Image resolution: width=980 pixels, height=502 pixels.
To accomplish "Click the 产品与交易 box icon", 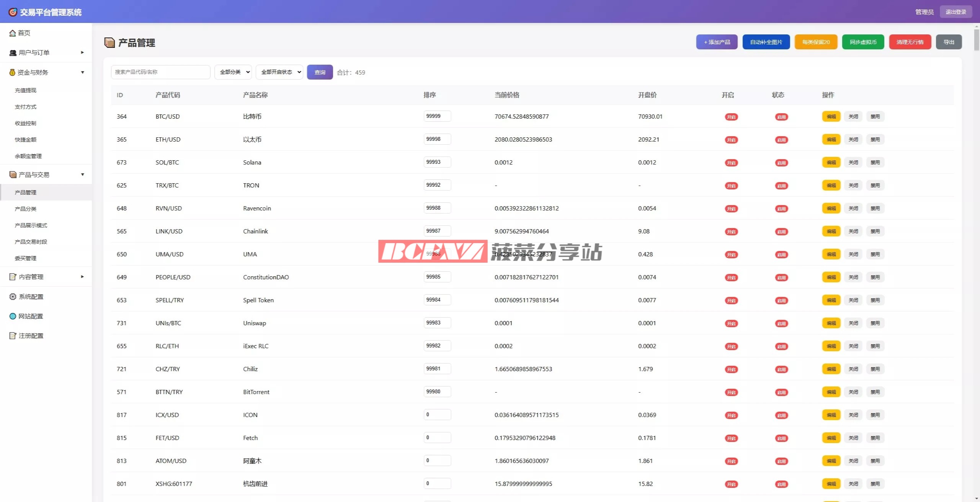I will (x=13, y=175).
